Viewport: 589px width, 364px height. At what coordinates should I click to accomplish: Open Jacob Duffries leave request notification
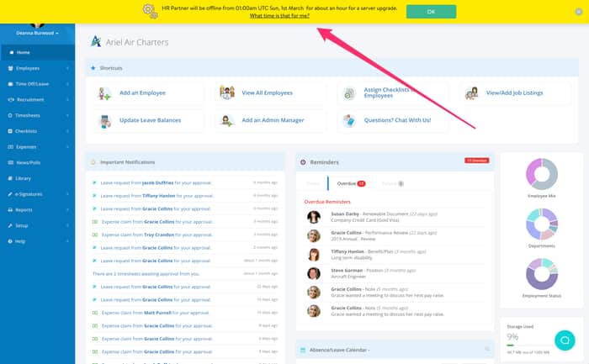pyautogui.click(x=156, y=182)
